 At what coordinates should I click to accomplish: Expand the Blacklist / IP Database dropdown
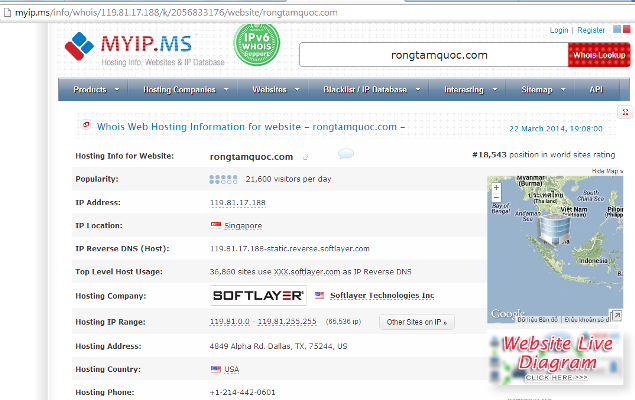370,90
